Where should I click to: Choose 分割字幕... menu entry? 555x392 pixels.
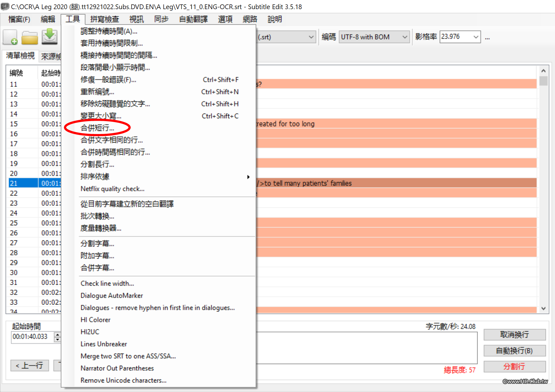(x=159, y=244)
